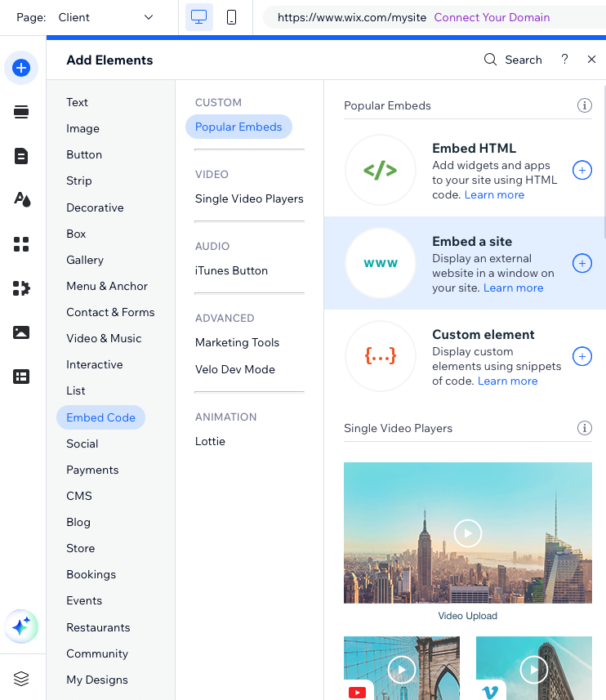Viewport: 606px width, 700px height.
Task: Select the CMS category in element list
Action: pyautogui.click(x=79, y=496)
